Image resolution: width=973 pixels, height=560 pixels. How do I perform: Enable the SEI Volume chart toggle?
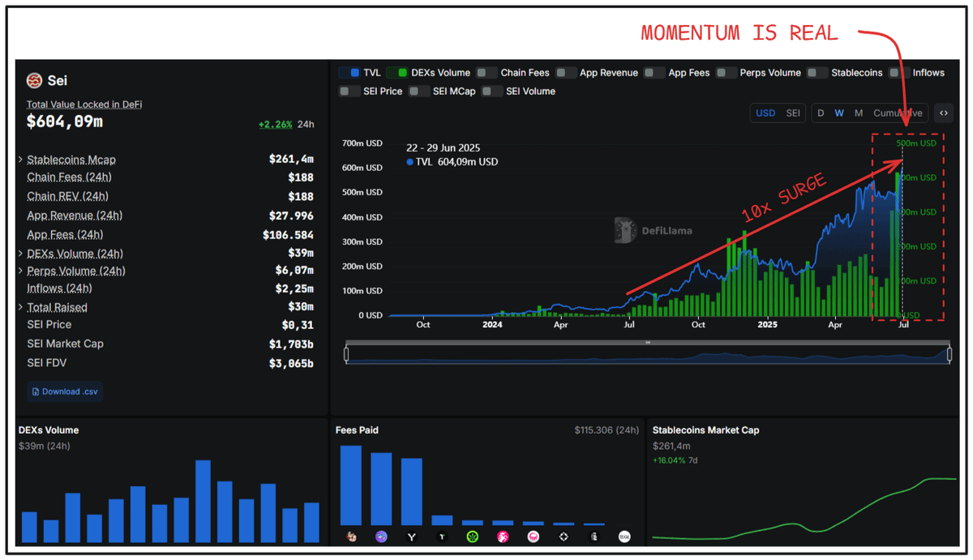[x=492, y=92]
